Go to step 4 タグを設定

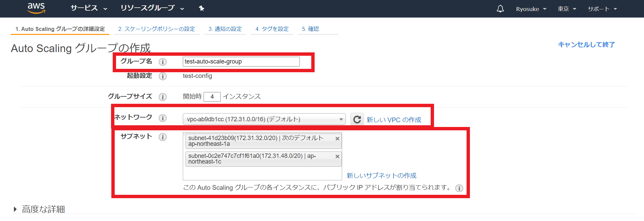tap(272, 29)
